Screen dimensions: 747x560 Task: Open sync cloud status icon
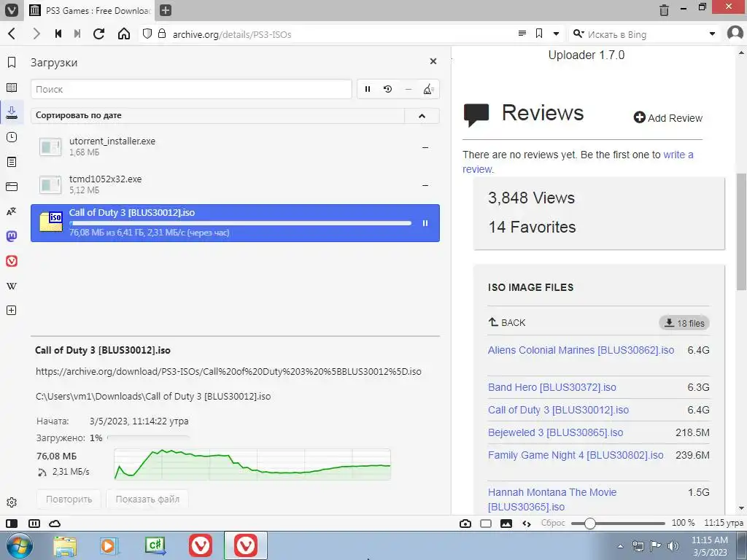(x=55, y=524)
